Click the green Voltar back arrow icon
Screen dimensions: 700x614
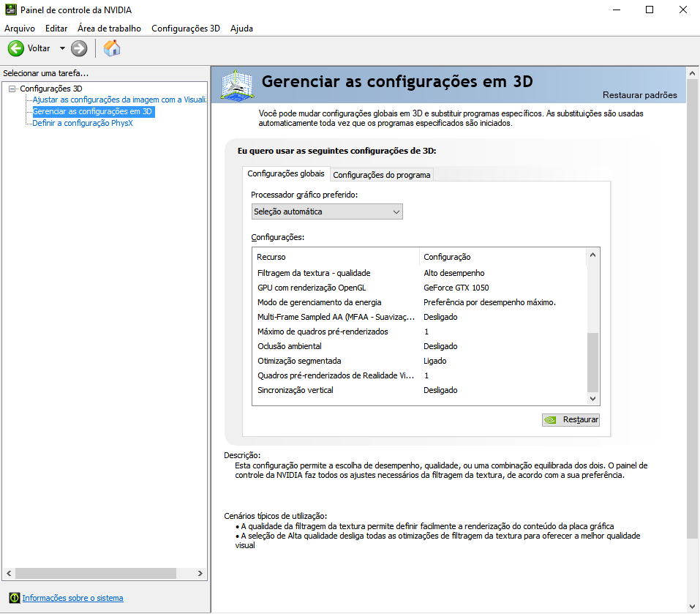pos(16,48)
